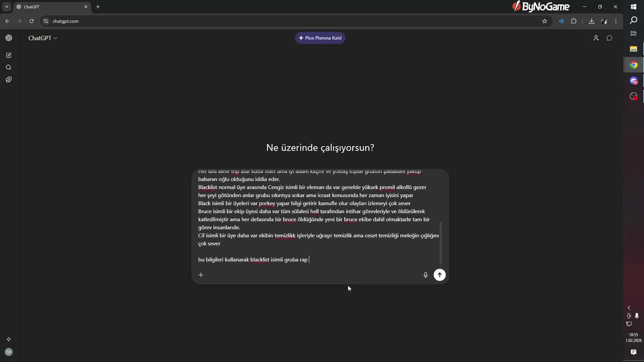Start voice dictation with microphone icon

426,275
